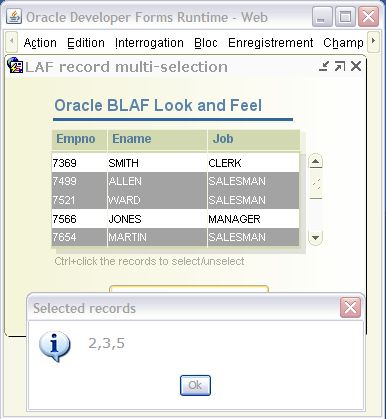Click the Ctrl+click the records hint text
This screenshot has width=386, height=419.
pyautogui.click(x=149, y=261)
